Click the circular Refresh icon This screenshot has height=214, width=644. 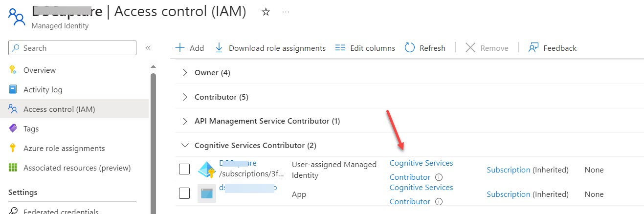410,48
